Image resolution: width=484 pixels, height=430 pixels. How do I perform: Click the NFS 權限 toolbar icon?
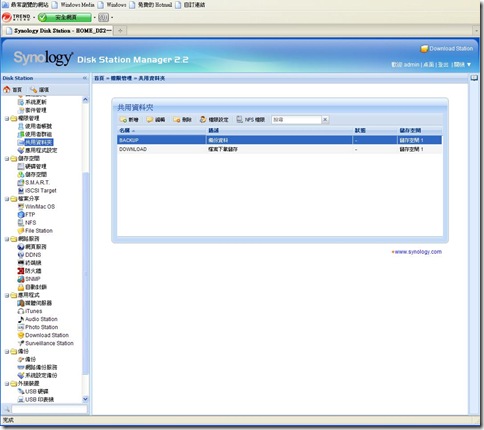239,120
